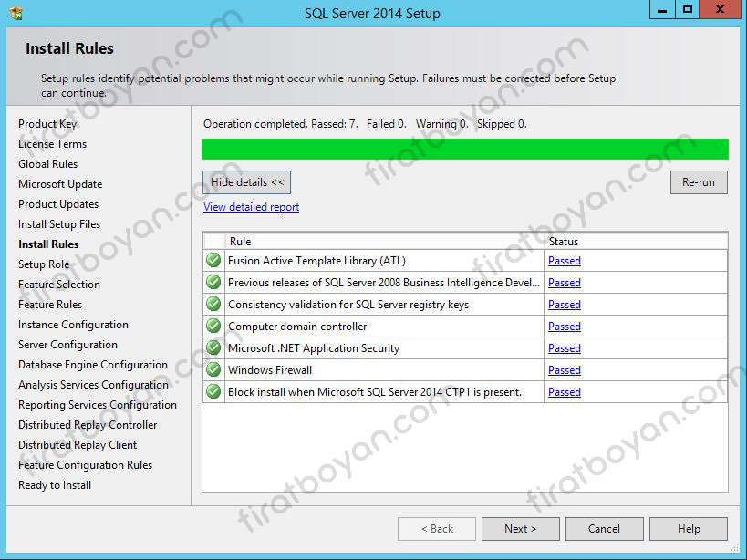Close the SQL Server 2014 Setup window
Viewport: 747px width, 560px height.
pos(720,9)
